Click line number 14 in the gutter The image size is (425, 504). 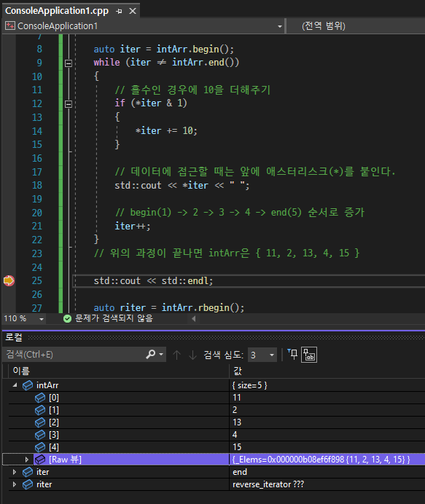[x=37, y=131]
